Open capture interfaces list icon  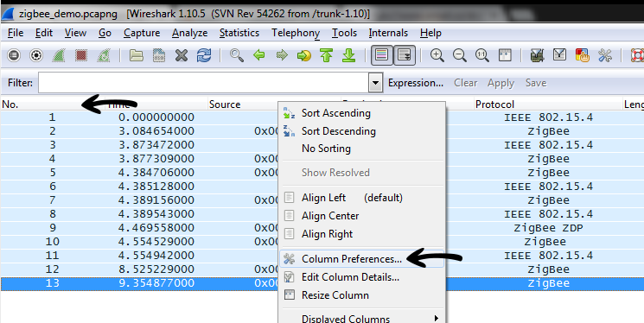pyautogui.click(x=14, y=55)
